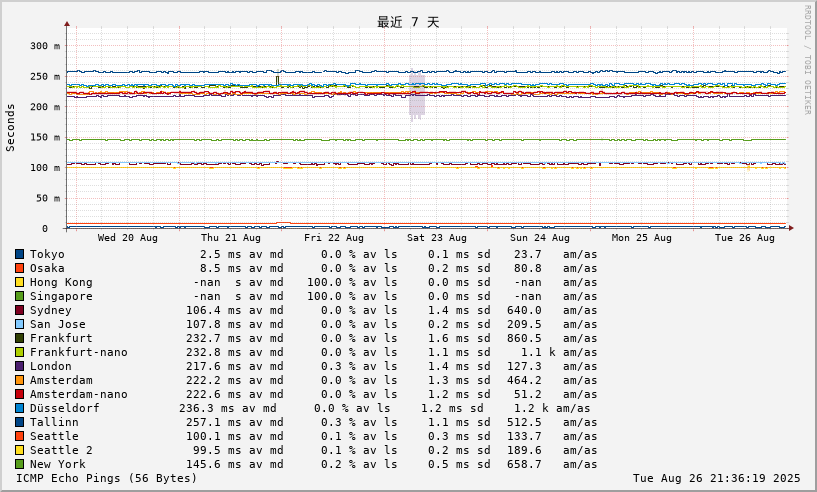The image size is (817, 492).
Task: Click the Tallinn legend color swatch
Action: [x=19, y=423]
